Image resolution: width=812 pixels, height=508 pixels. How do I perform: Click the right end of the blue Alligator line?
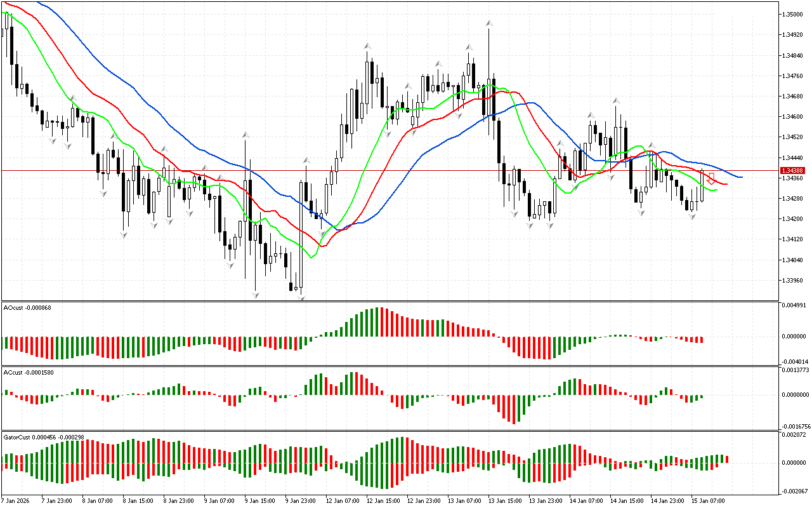[x=742, y=177]
